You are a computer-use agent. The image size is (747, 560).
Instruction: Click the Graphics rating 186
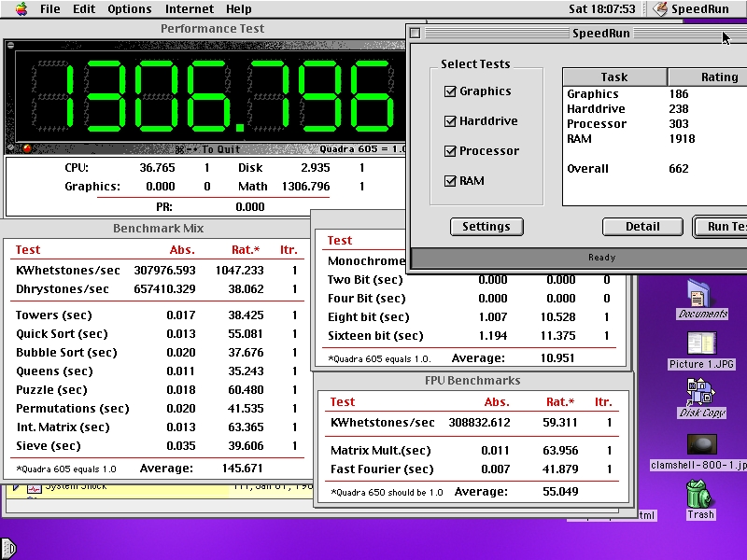[679, 94]
